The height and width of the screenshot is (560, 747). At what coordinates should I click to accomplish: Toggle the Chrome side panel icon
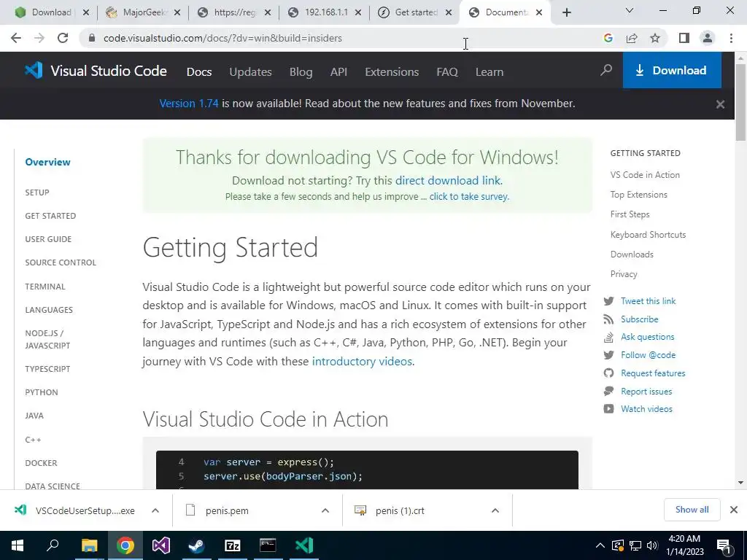tap(684, 38)
